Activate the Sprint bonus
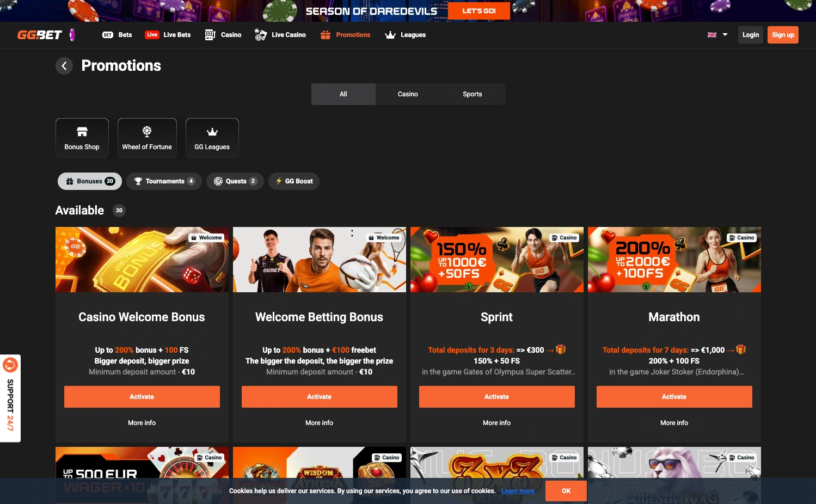This screenshot has height=504, width=816. tap(497, 397)
